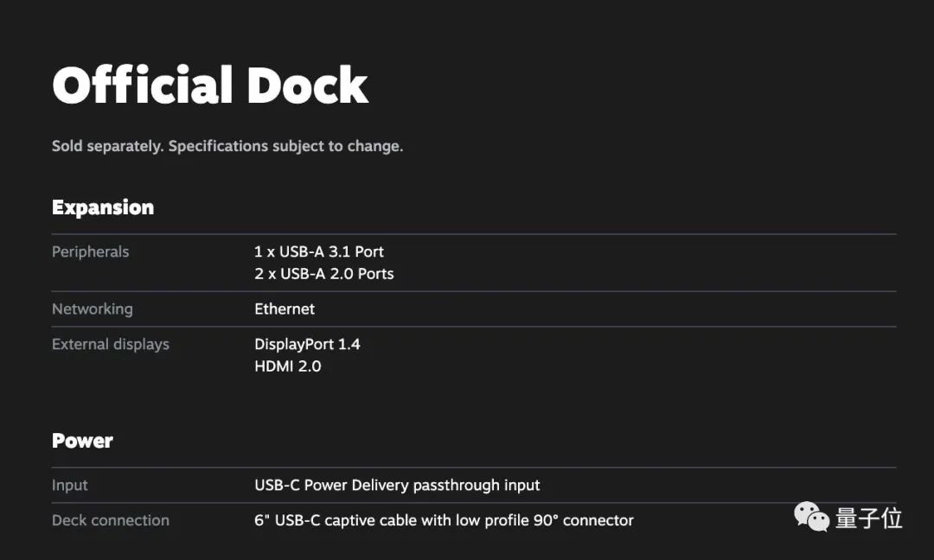Click the 量子位 watermark text
This screenshot has height=560, width=934.
[868, 518]
